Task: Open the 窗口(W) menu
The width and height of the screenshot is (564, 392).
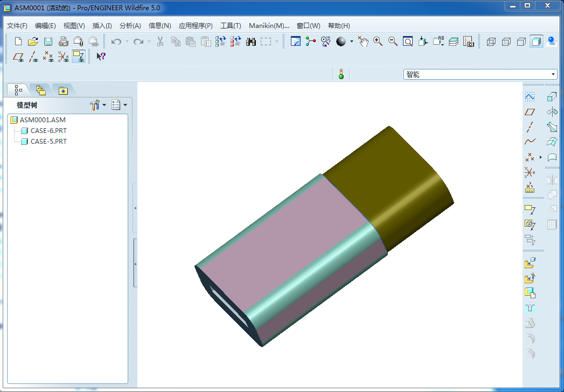Action: (308, 25)
